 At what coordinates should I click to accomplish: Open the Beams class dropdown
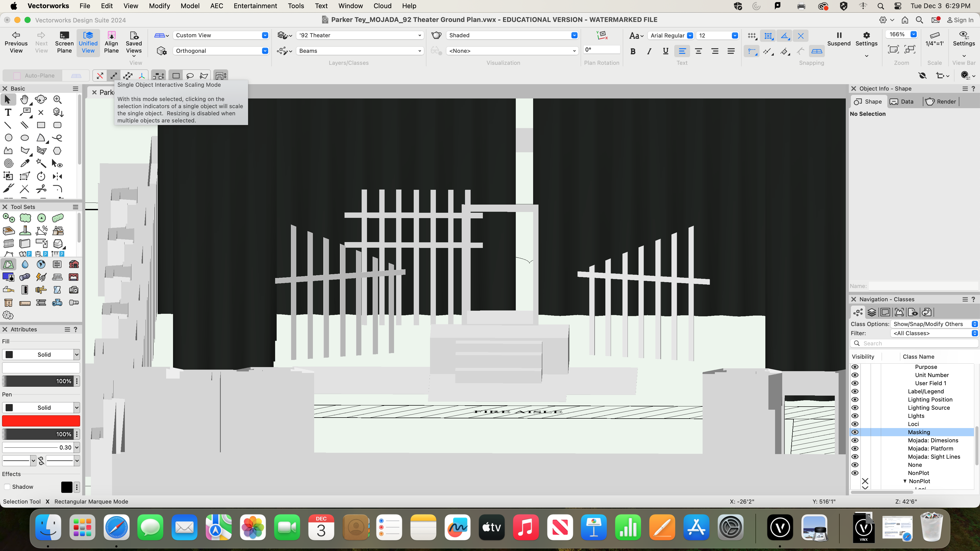(360, 51)
